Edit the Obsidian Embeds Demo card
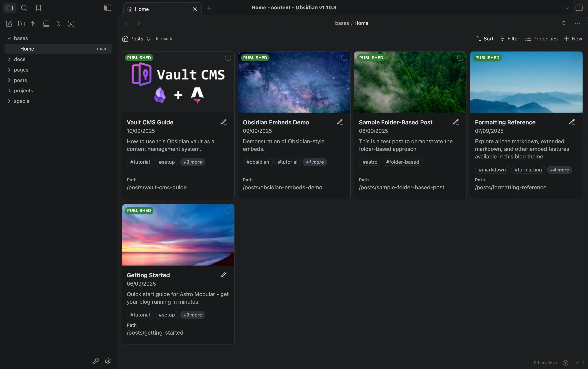 point(340,122)
